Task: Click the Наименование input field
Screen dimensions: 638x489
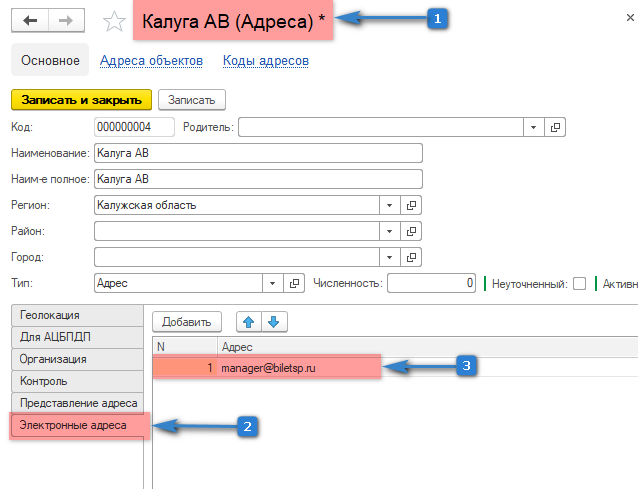Action: click(x=257, y=153)
